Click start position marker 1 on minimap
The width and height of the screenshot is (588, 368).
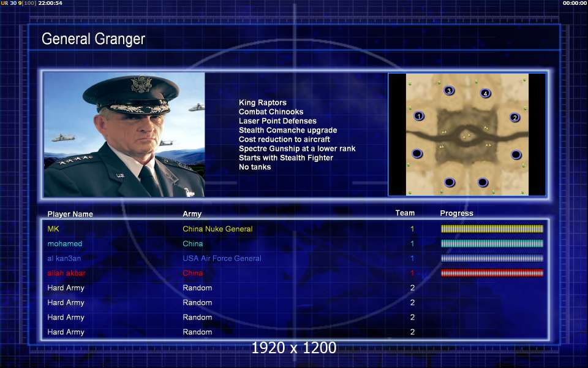(x=419, y=116)
